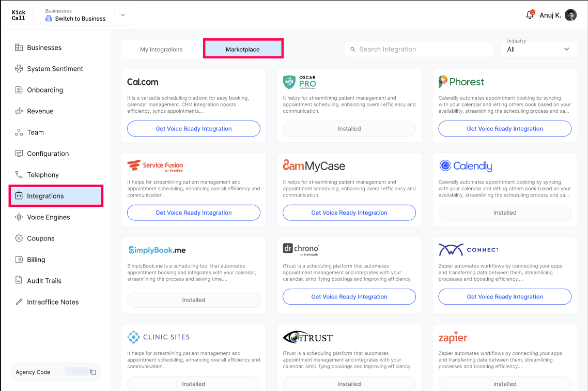Click the Cal.com description text
The image size is (588, 391).
pos(188,104)
